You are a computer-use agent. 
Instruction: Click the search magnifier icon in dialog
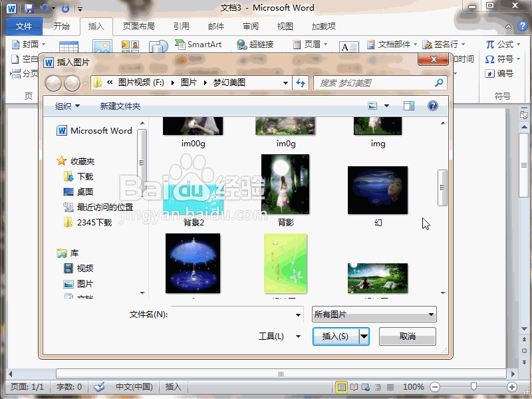tap(439, 82)
